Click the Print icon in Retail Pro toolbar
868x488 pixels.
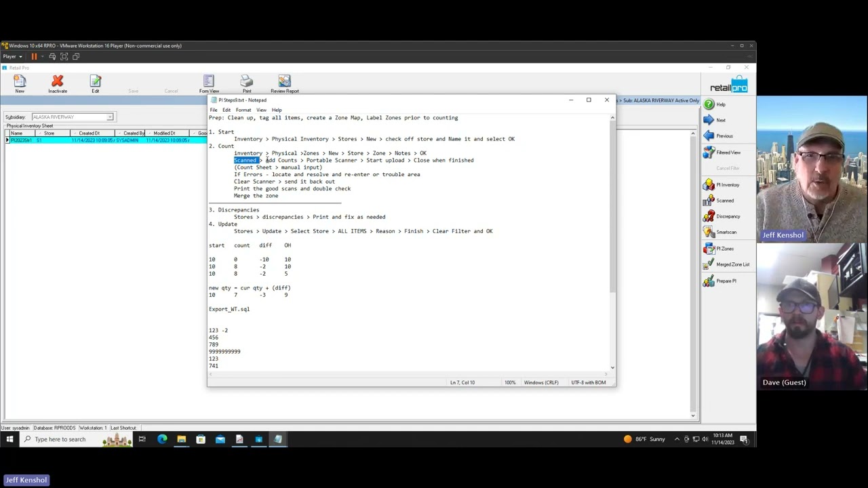(247, 84)
